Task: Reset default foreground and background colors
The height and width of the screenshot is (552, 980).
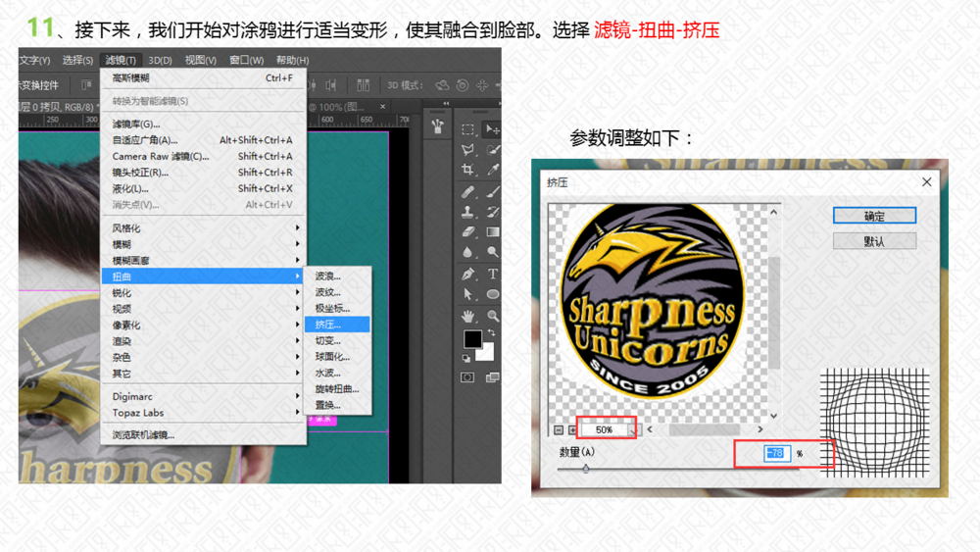Action: pyautogui.click(x=465, y=358)
